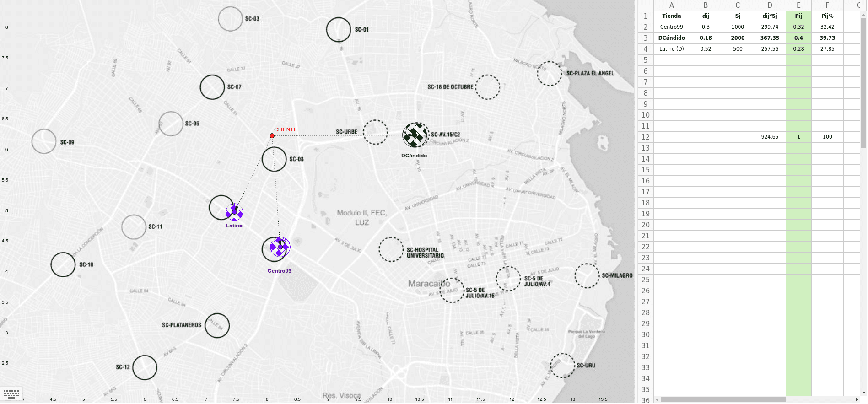The height and width of the screenshot is (404, 868).
Task: Select row 12 header in spreadsheet
Action: click(646, 137)
